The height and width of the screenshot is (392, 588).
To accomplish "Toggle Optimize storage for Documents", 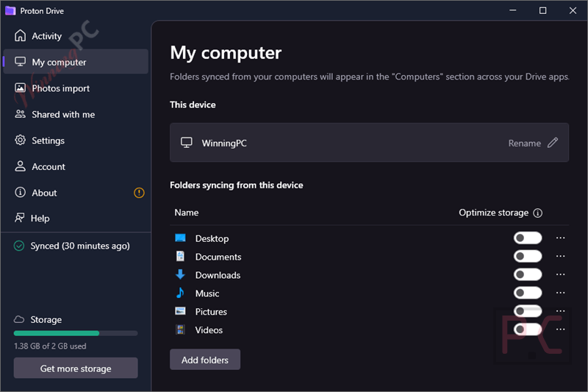I will tap(528, 256).
